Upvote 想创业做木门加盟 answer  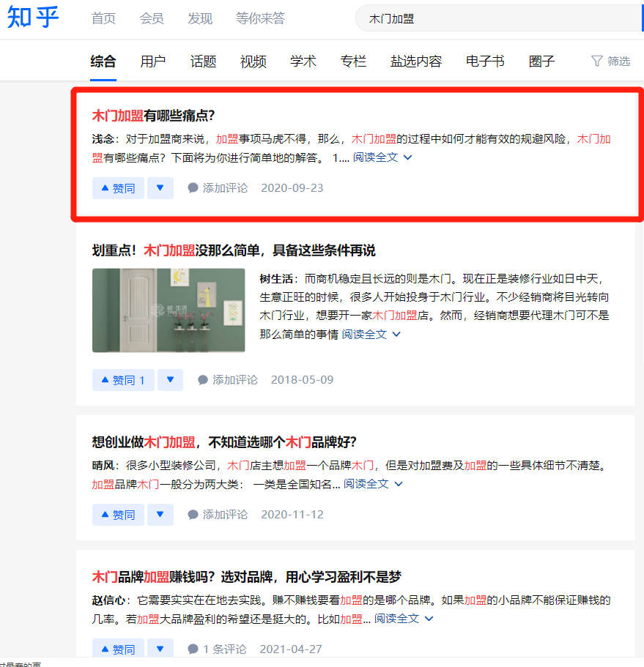click(x=118, y=515)
